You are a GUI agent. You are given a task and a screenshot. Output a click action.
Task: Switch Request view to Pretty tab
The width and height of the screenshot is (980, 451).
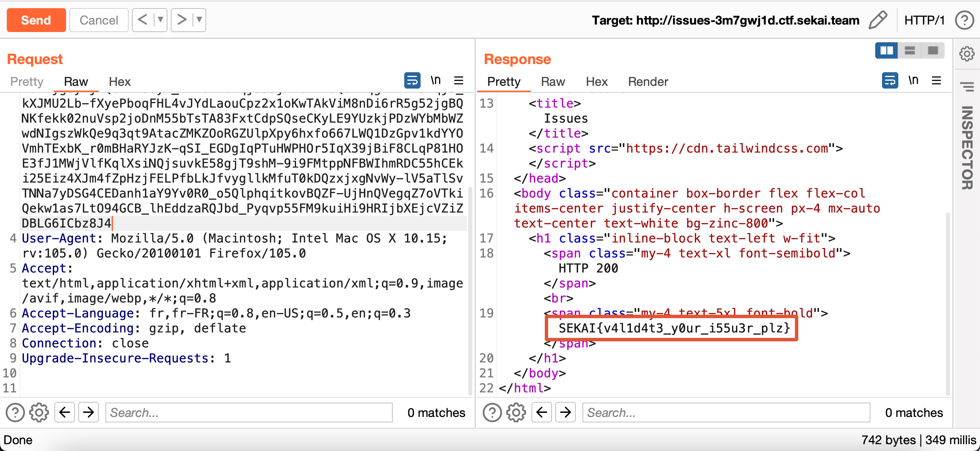click(27, 81)
